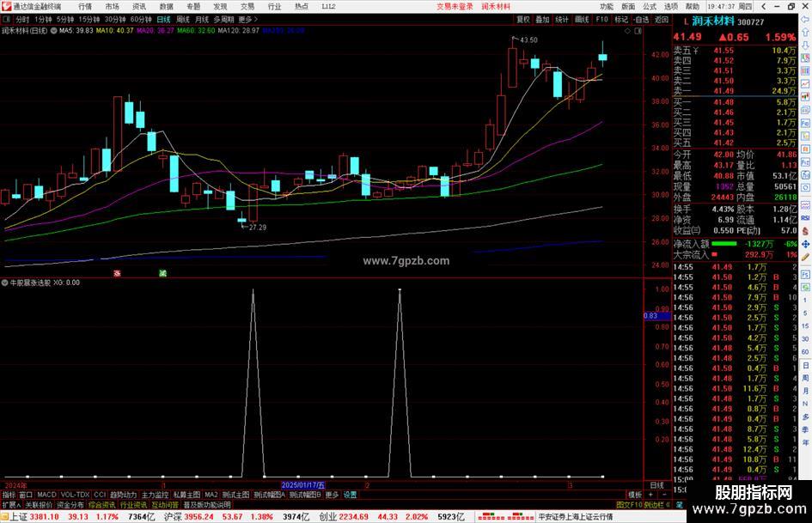Click the 返回 button

(662, 20)
